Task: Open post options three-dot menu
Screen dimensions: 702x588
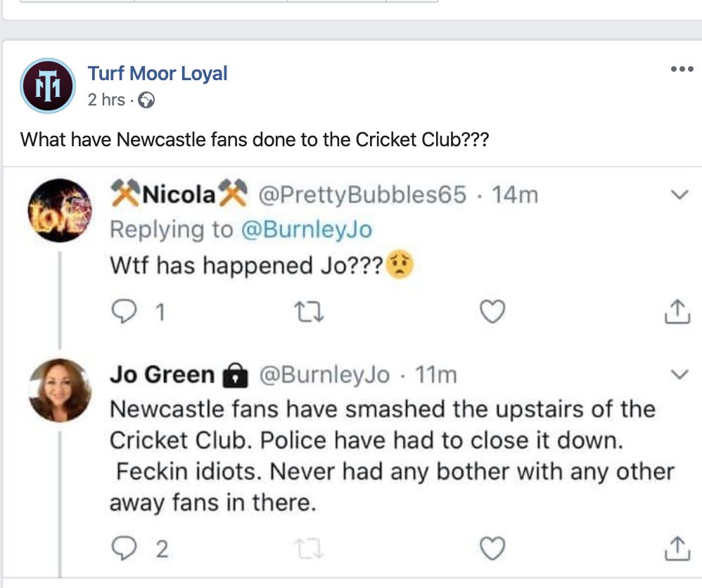Action: 682,69
